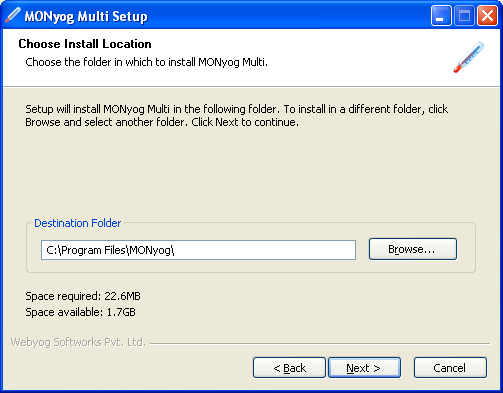
Task: Click the MONyog pen icon in title bar
Action: click(13, 15)
